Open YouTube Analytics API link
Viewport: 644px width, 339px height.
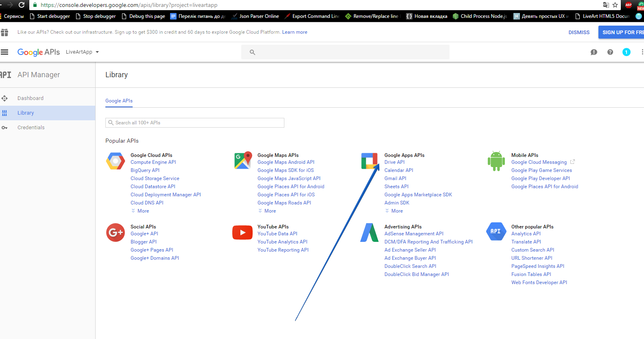(x=282, y=242)
